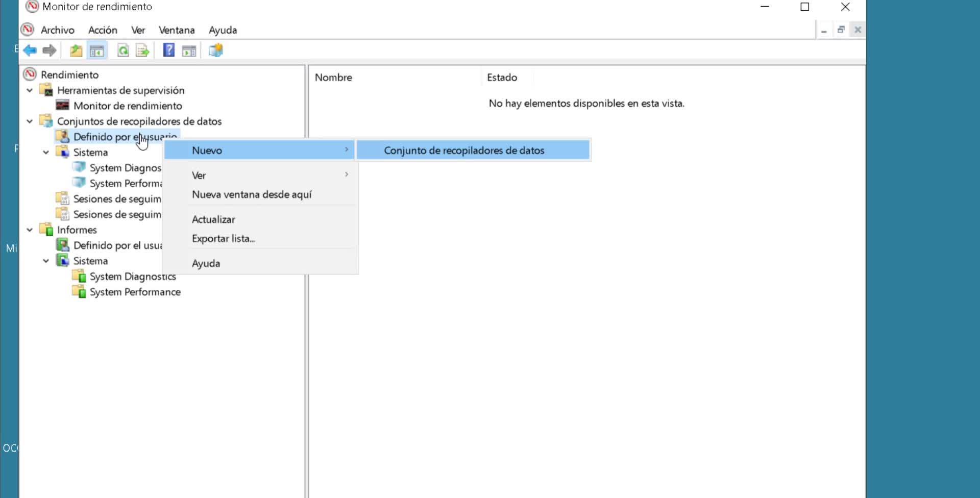The width and height of the screenshot is (980, 498).
Task: Click the Herramientas de supervisión folder icon
Action: [46, 90]
